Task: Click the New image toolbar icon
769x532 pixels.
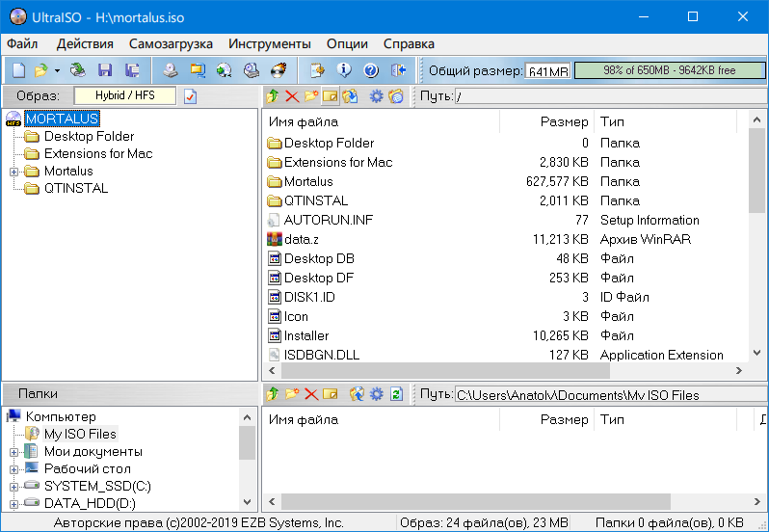Action: [x=18, y=70]
